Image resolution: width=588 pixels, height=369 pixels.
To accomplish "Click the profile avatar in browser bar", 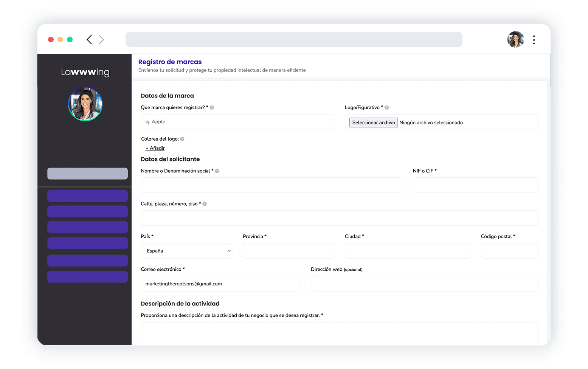I will click(x=516, y=40).
